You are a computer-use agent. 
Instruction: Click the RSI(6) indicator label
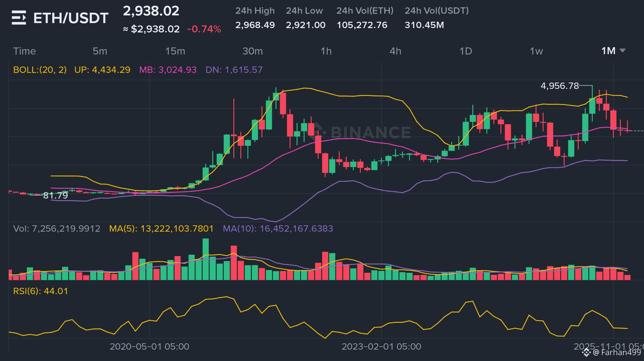click(x=41, y=291)
